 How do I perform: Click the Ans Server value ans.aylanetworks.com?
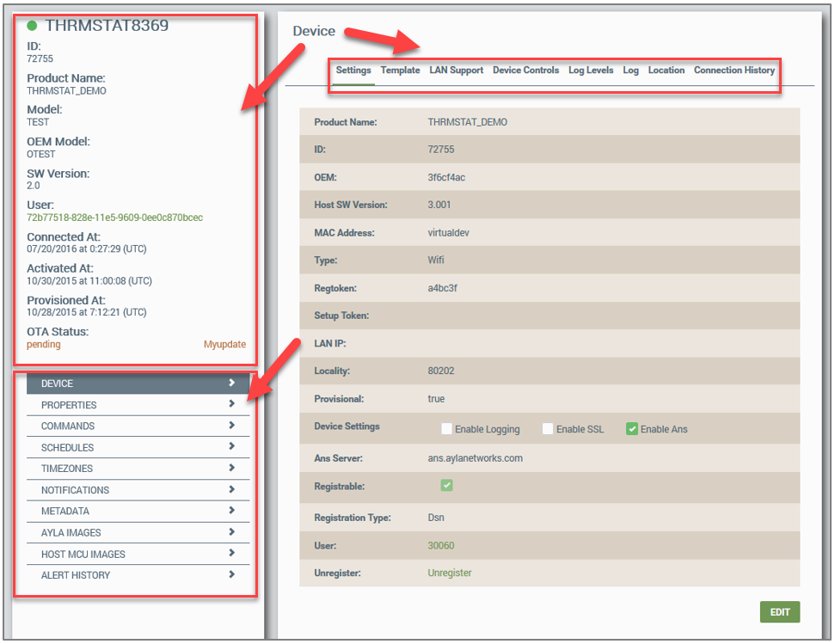(475, 458)
